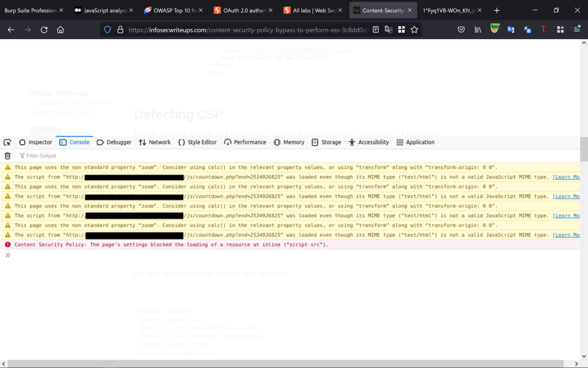Image resolution: width=588 pixels, height=368 pixels.
Task: Click the first 'zoom' property warning message
Action: tap(256, 167)
